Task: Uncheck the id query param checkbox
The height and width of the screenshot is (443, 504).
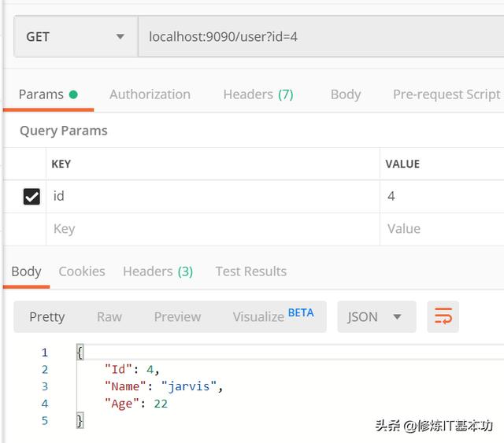Action: tap(31, 196)
